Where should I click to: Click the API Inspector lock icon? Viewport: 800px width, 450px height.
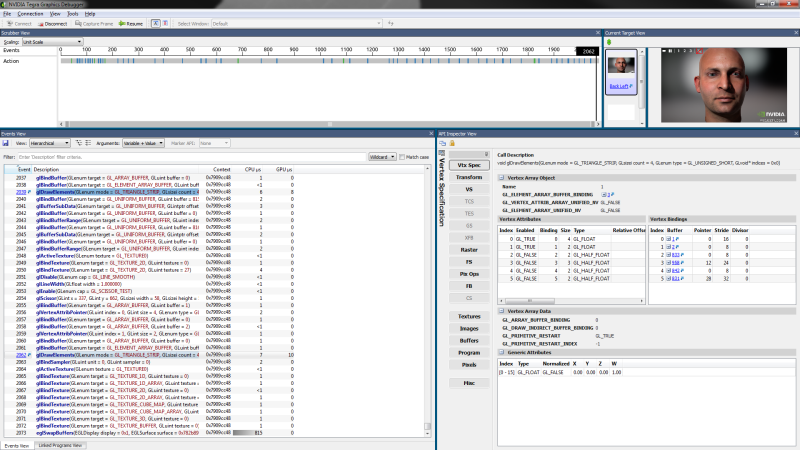(x=452, y=143)
